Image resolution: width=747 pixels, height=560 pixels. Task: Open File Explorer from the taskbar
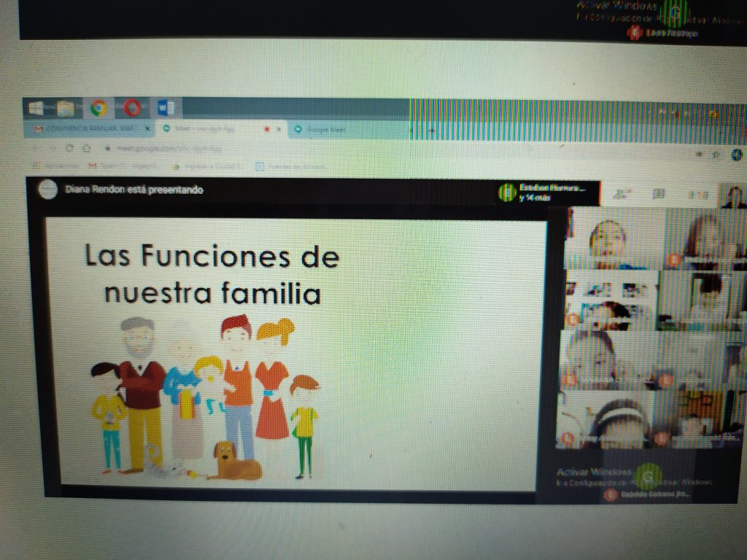point(66,109)
